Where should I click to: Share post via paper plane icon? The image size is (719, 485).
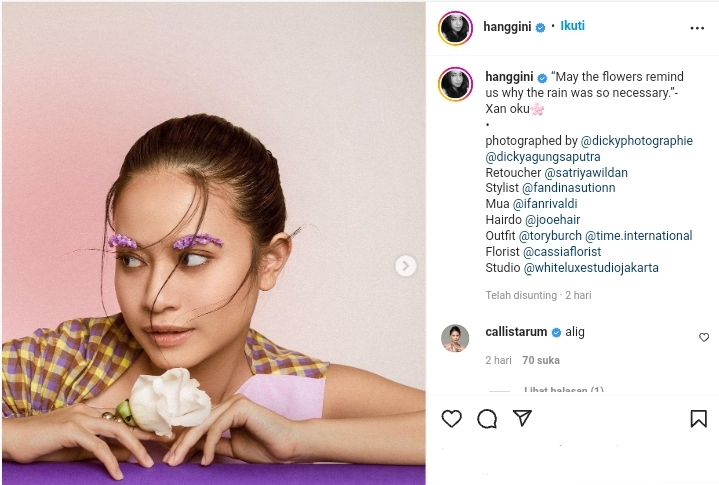click(x=522, y=418)
